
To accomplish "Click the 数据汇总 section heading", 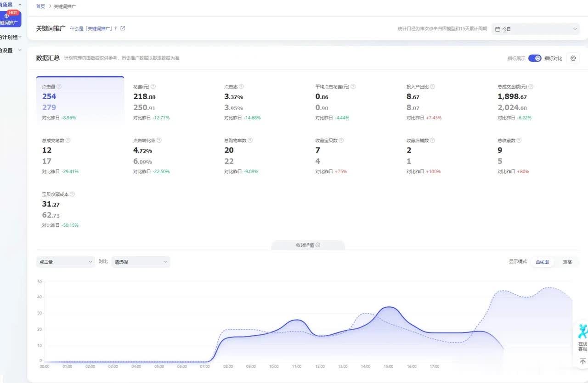I will tap(48, 58).
